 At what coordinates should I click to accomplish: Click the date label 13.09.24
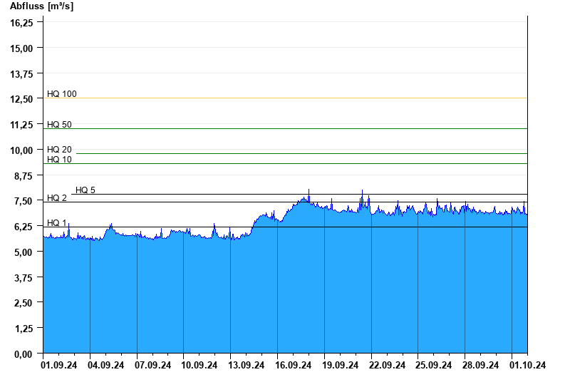point(246,365)
